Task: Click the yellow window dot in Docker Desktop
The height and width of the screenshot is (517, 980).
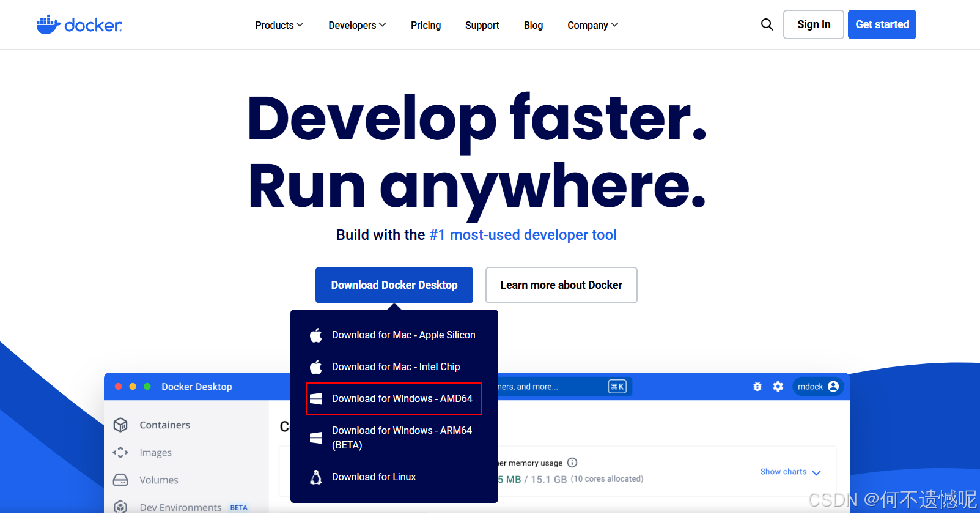Action: [133, 387]
